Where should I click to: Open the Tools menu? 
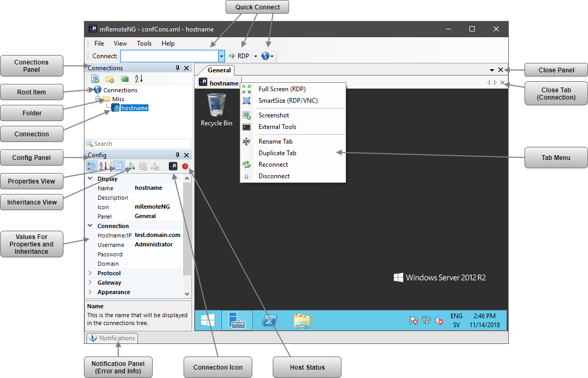(x=144, y=44)
